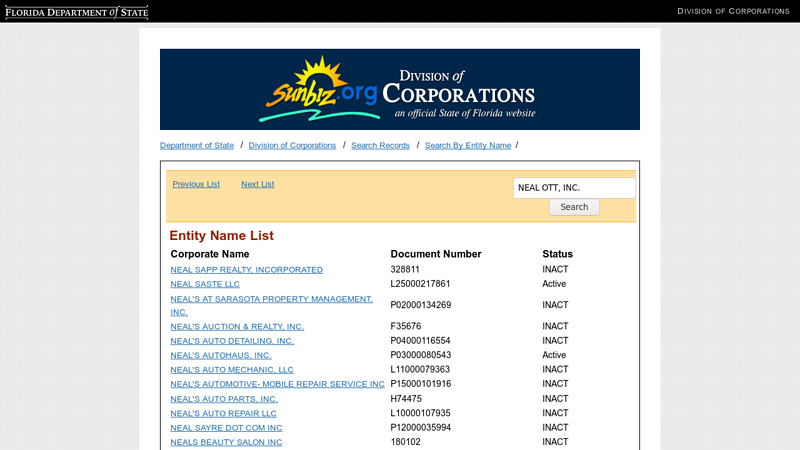This screenshot has height=450, width=800.
Task: Select document number P02000134269
Action: click(421, 305)
